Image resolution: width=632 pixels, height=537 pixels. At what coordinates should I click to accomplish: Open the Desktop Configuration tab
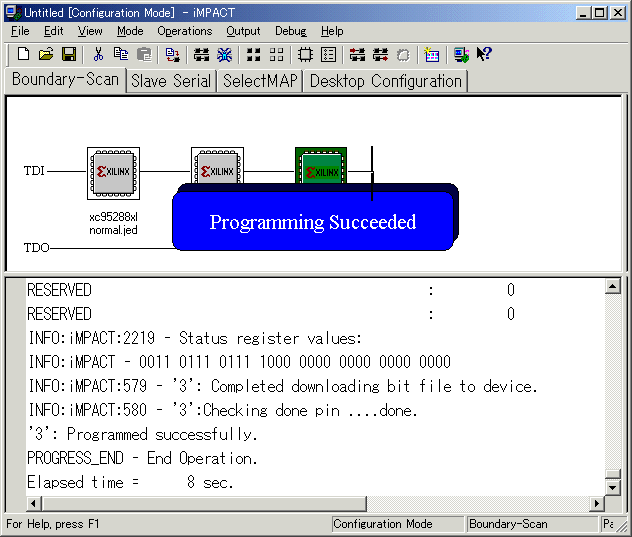click(x=386, y=81)
